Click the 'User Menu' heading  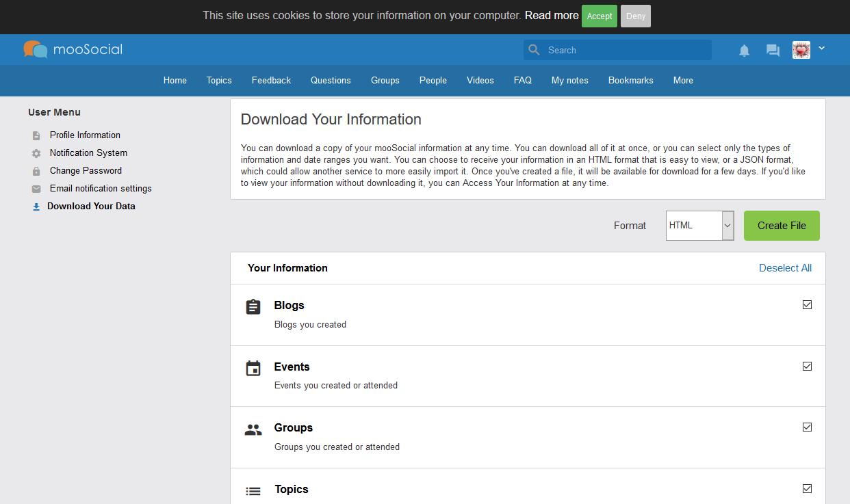[54, 112]
